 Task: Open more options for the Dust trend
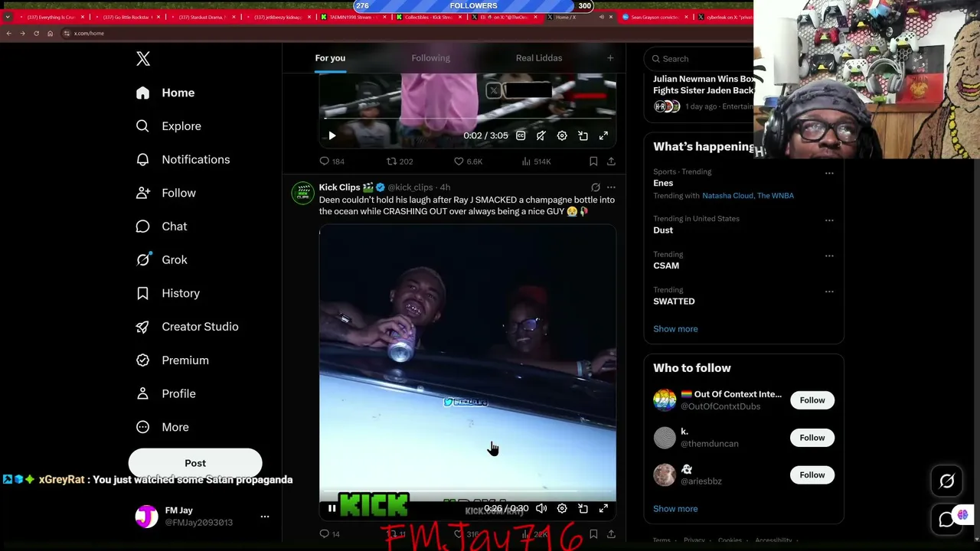tap(829, 221)
